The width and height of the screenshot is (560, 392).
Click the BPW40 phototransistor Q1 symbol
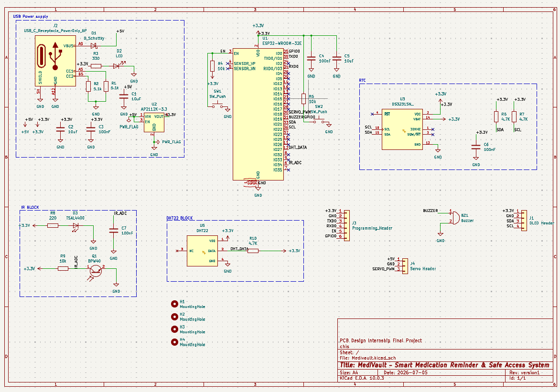tap(96, 271)
